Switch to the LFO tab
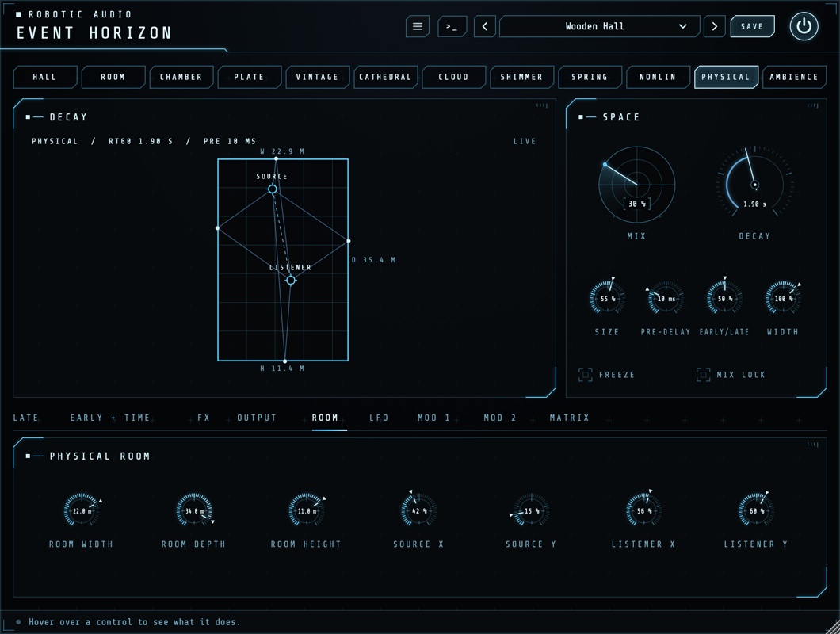Screen dimensions: 840x634 (379, 418)
